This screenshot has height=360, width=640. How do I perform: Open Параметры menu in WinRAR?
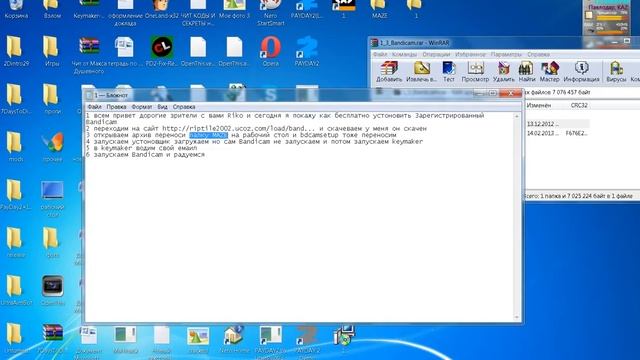click(506, 54)
